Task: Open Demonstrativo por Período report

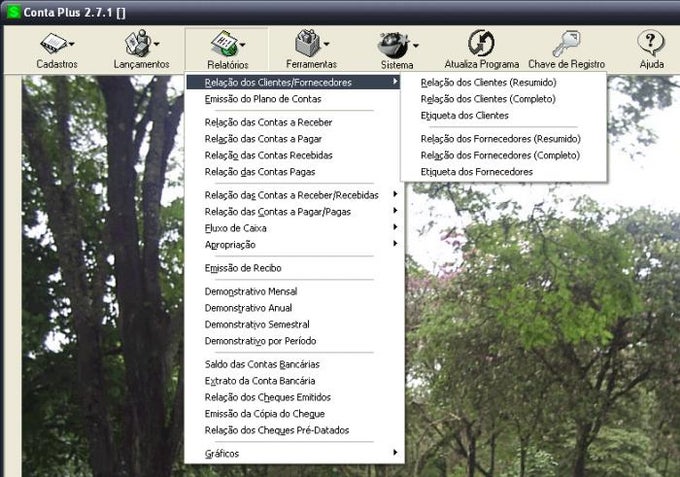Action: [260, 341]
